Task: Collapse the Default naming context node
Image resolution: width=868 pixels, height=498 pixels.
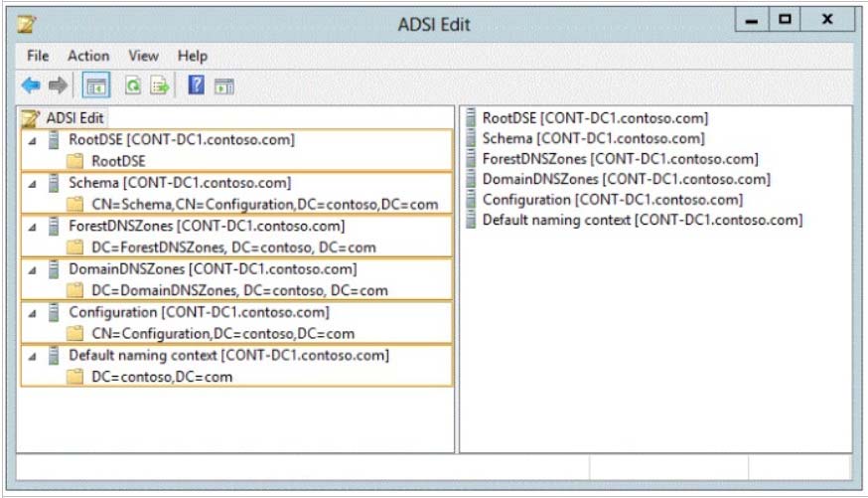Action: click(x=32, y=357)
